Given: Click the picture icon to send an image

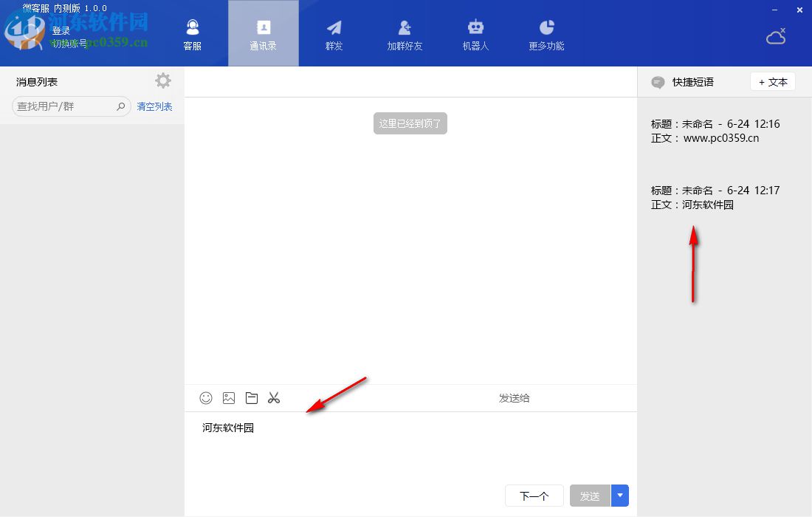Looking at the screenshot, I should point(228,398).
